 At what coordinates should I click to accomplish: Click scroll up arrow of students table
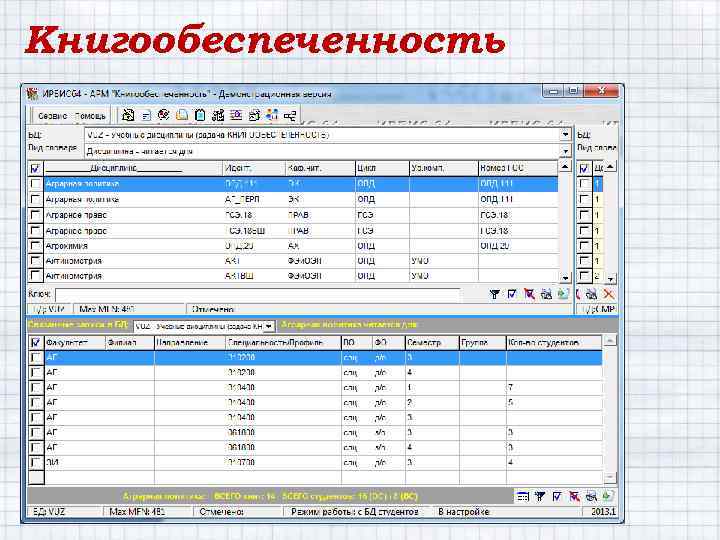[609, 341]
